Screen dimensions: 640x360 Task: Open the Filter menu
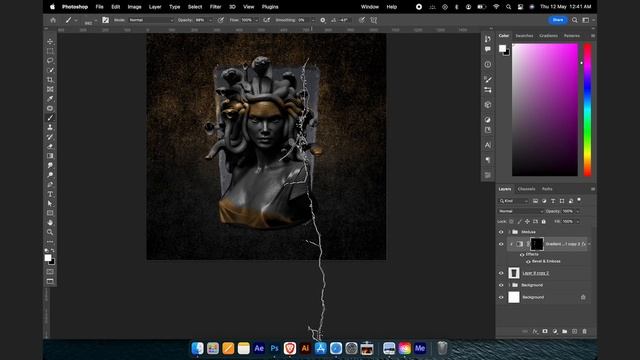point(215,7)
